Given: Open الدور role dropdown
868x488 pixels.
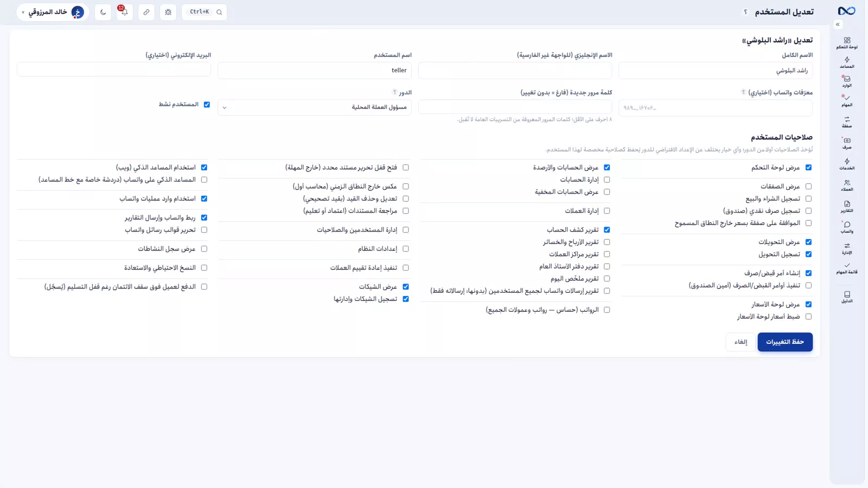Looking at the screenshot, I should [x=315, y=107].
